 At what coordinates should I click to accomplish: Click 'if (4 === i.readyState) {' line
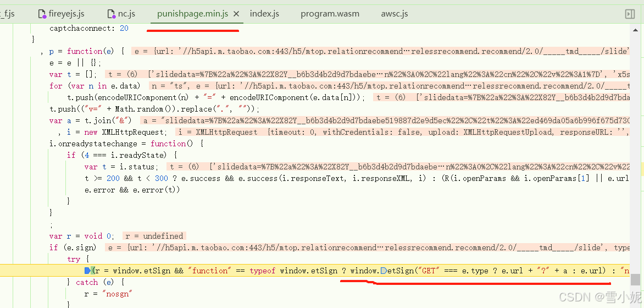122,155
